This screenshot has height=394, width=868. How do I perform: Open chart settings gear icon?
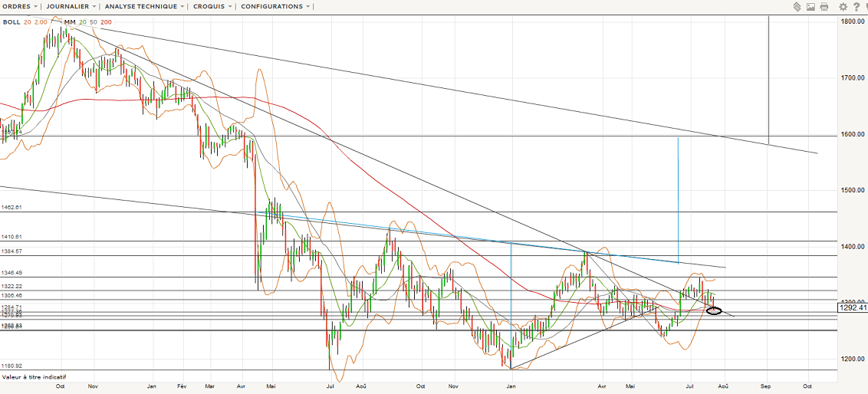click(843, 7)
